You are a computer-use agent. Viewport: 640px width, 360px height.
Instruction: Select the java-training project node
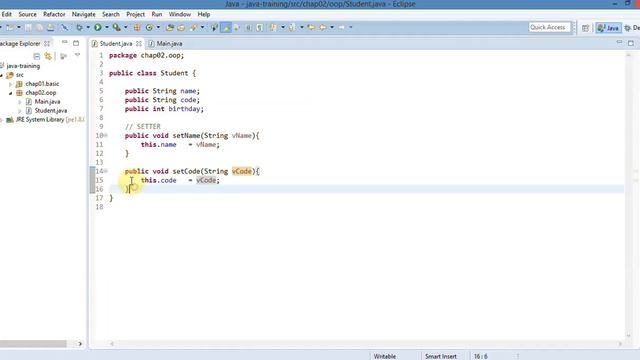click(x=23, y=66)
